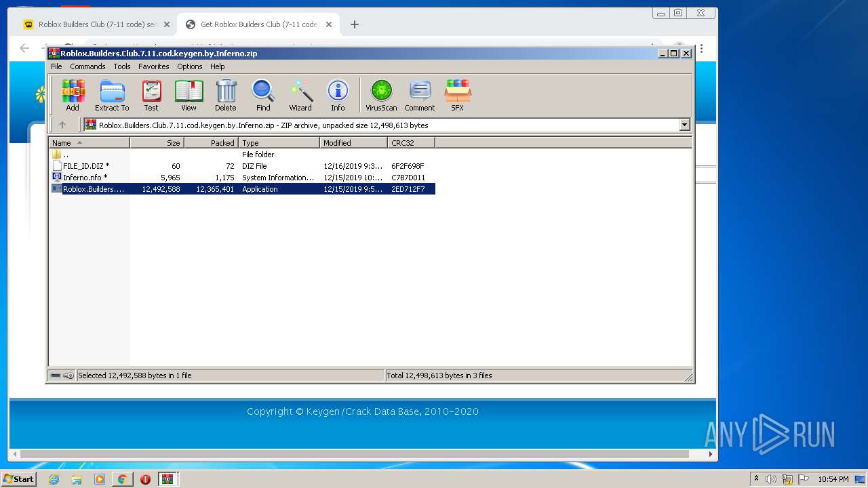Launch Windows Media Player from the taskbar
The image size is (868, 488).
[100, 479]
